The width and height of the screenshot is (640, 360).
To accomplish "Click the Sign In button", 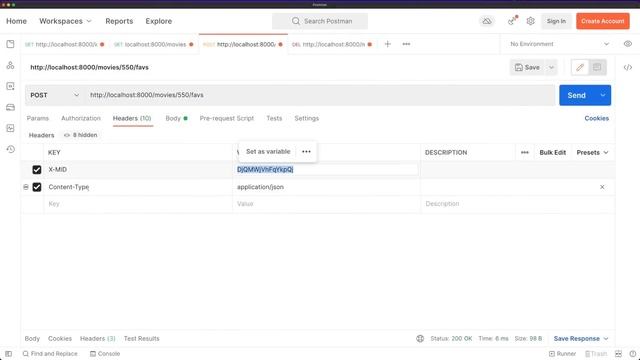I will coord(556,21).
